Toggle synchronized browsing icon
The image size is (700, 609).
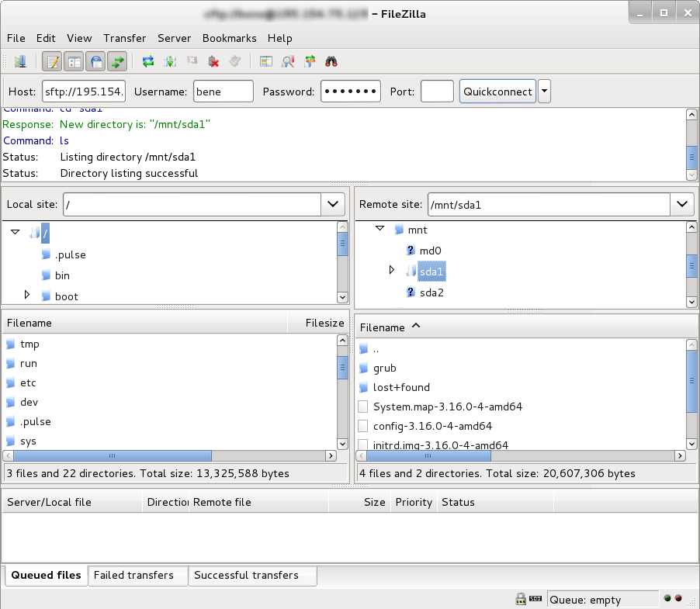click(310, 61)
